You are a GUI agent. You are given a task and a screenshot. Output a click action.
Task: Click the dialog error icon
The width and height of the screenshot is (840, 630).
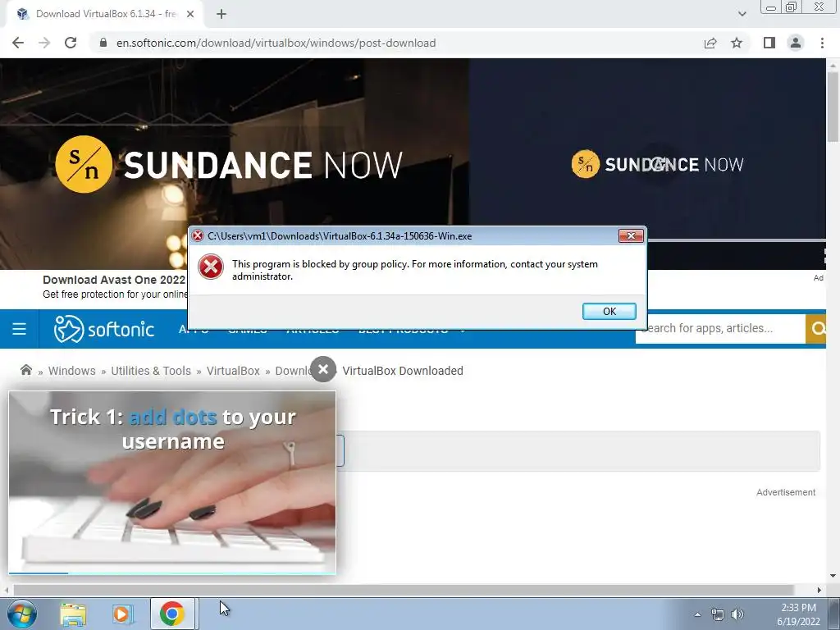coord(211,267)
